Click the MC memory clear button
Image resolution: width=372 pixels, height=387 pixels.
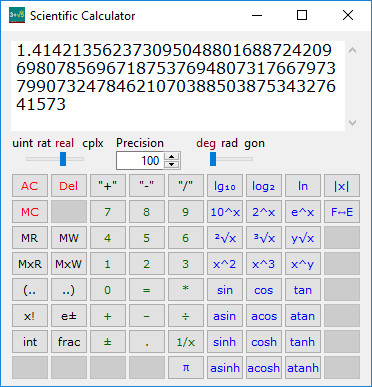(x=30, y=212)
